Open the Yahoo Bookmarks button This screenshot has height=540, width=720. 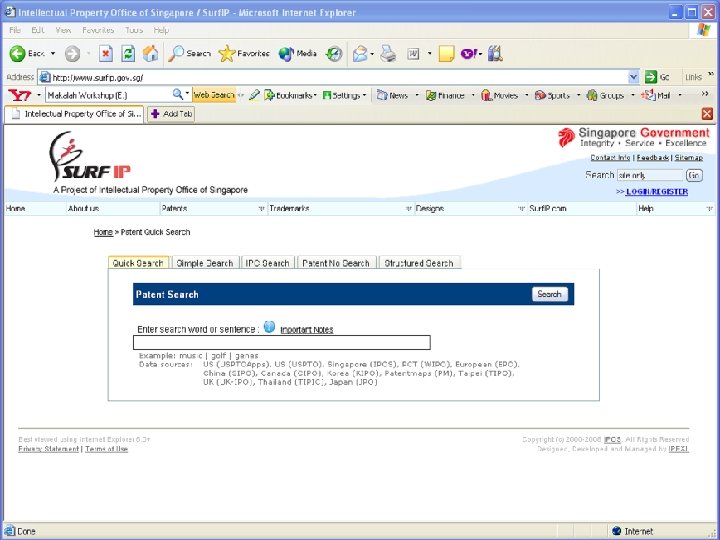[x=289, y=95]
